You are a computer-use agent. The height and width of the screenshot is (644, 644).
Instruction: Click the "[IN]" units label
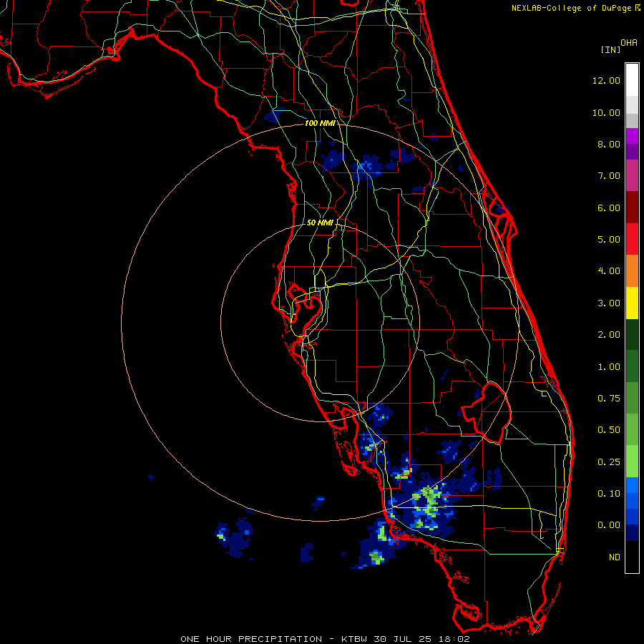pos(610,50)
